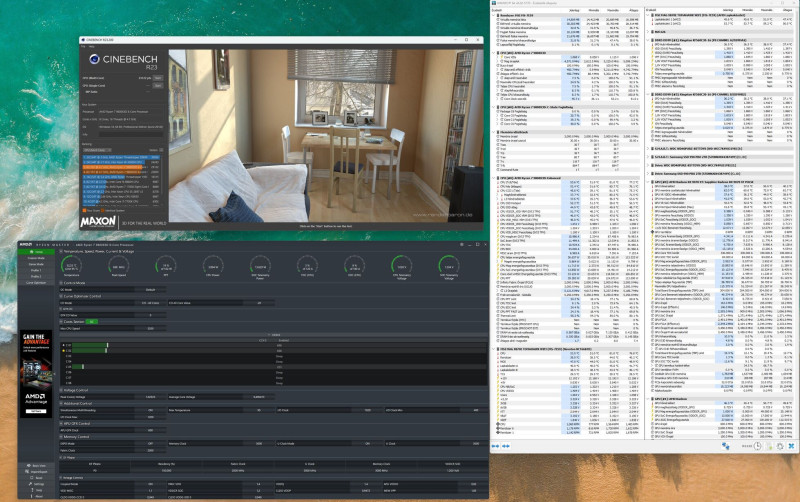The image size is (800, 502).
Task: Collapse the Temperature, Speed, Power section in Ryzen Master
Action: tap(61, 252)
